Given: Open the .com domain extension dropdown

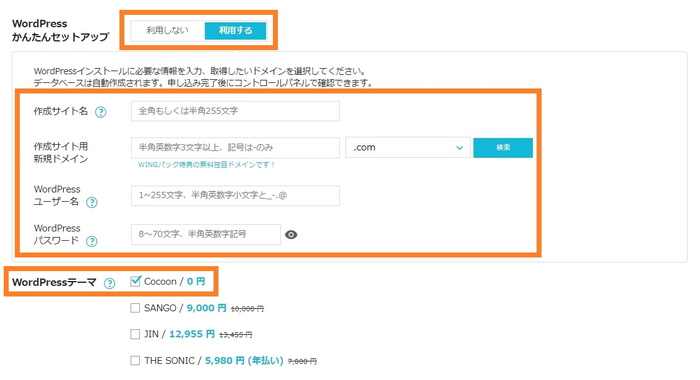Looking at the screenshot, I should [x=408, y=147].
